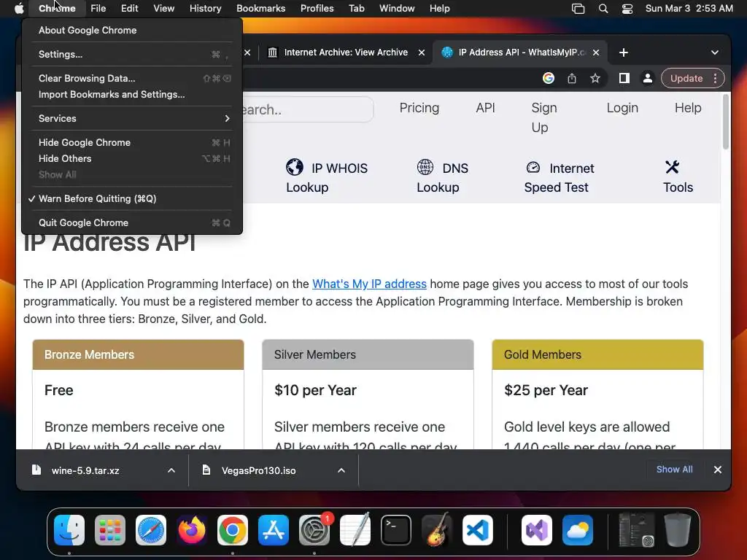The width and height of the screenshot is (747, 560).
Task: Open the Chrome profile avatar
Action: coord(648,78)
